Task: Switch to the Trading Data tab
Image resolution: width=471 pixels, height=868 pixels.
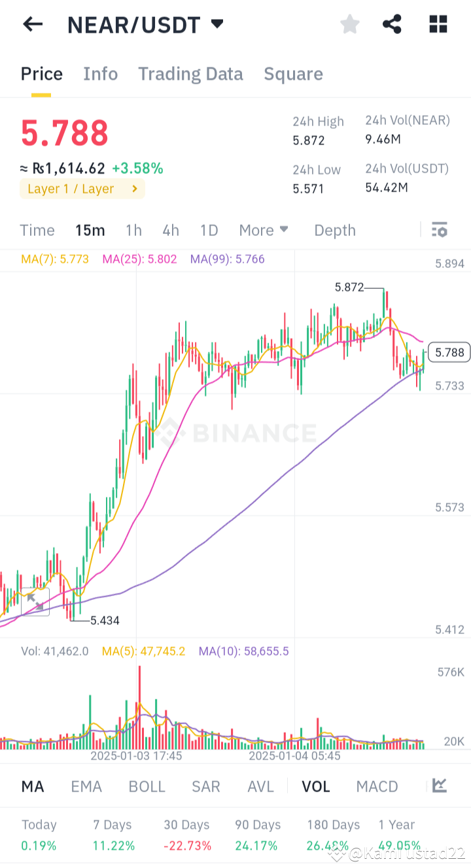Action: 190,74
